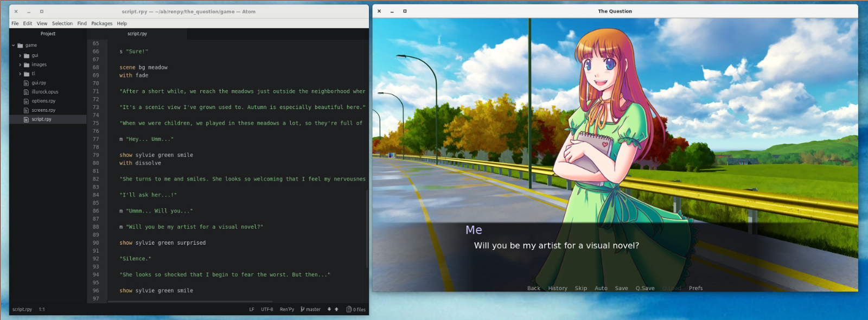Image resolution: width=868 pixels, height=320 pixels.
Task: Change the UTF-8 encoding selector
Action: 267,309
